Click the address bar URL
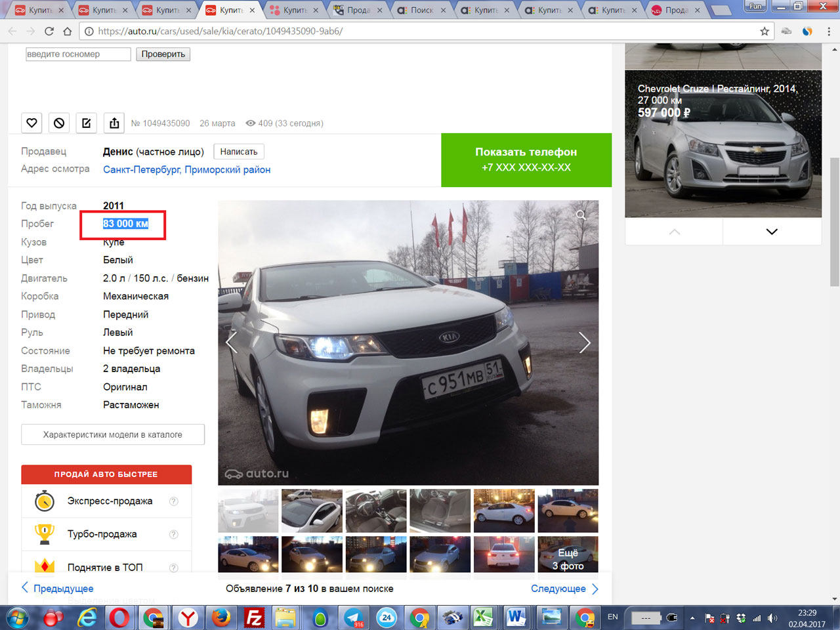Image resolution: width=840 pixels, height=630 pixels. [x=220, y=31]
